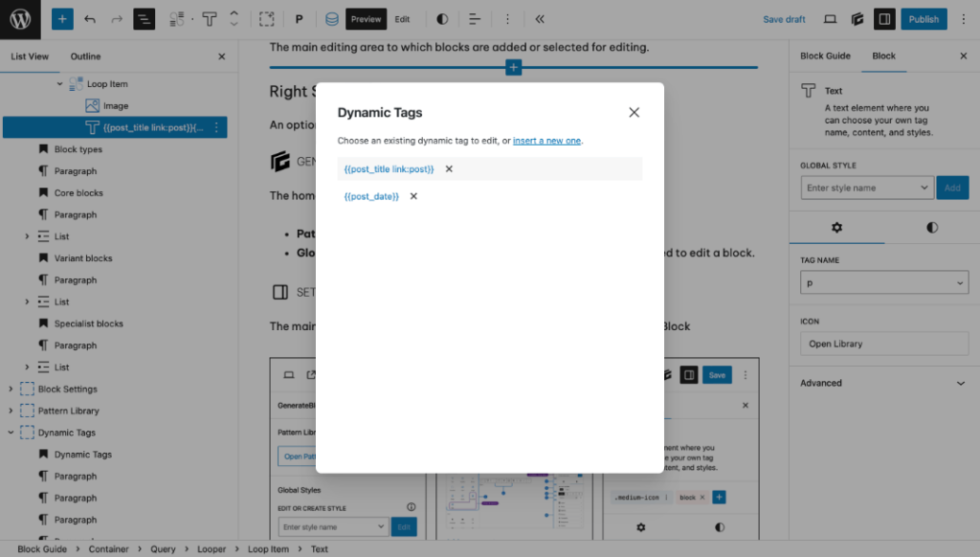The image size is (980, 557).
Task: Toggle the document overview list view
Action: [144, 19]
